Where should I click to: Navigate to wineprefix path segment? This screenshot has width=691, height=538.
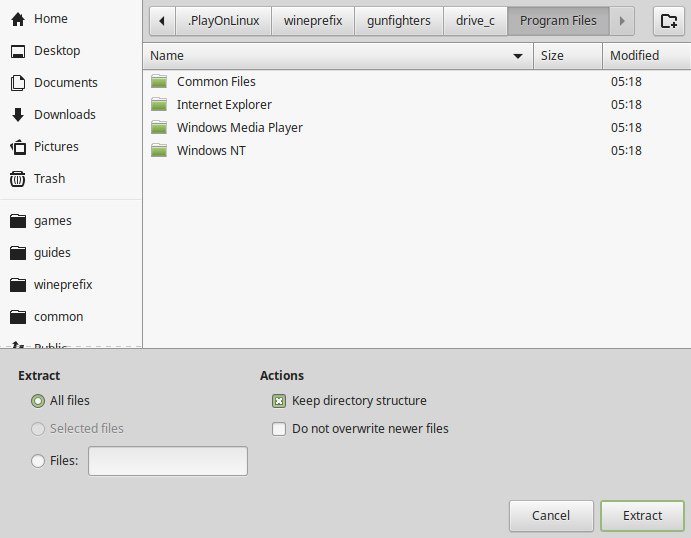(313, 21)
